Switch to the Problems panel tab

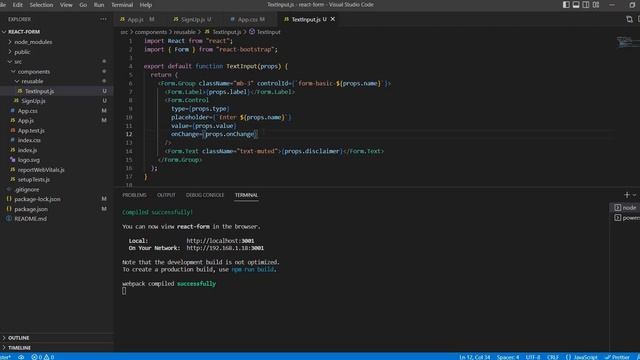coord(134,195)
